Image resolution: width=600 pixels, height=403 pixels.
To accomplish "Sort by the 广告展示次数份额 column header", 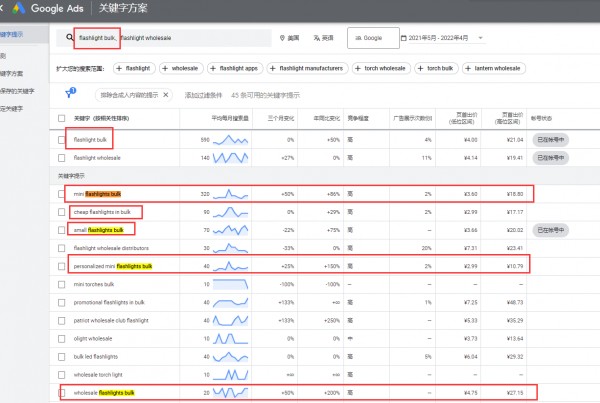I will click(412, 118).
